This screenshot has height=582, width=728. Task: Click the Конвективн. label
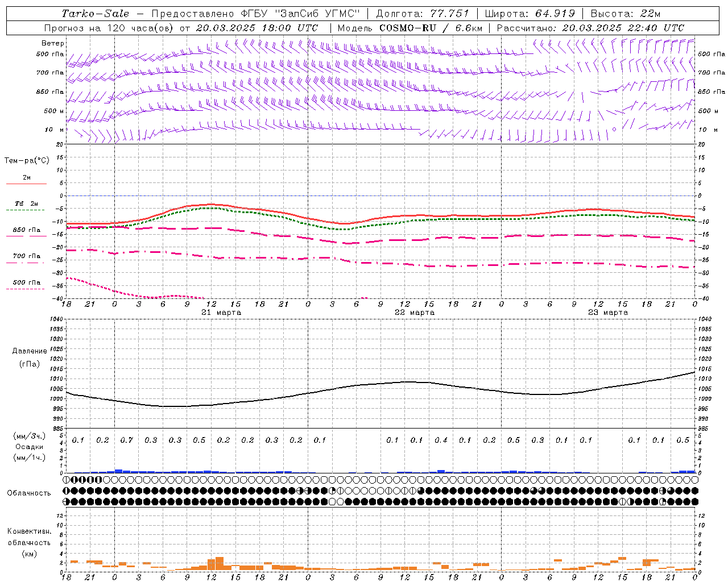point(29,531)
